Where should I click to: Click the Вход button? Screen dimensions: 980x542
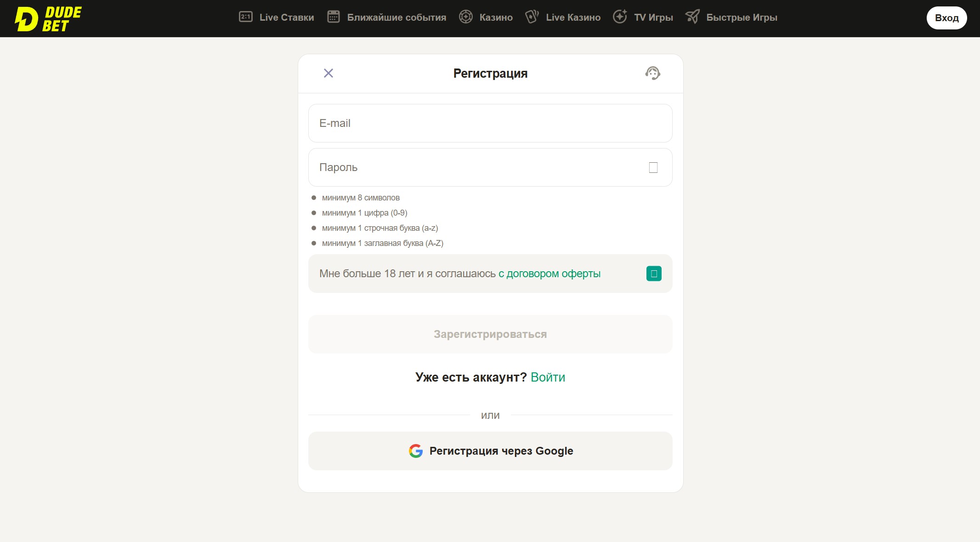tap(946, 18)
